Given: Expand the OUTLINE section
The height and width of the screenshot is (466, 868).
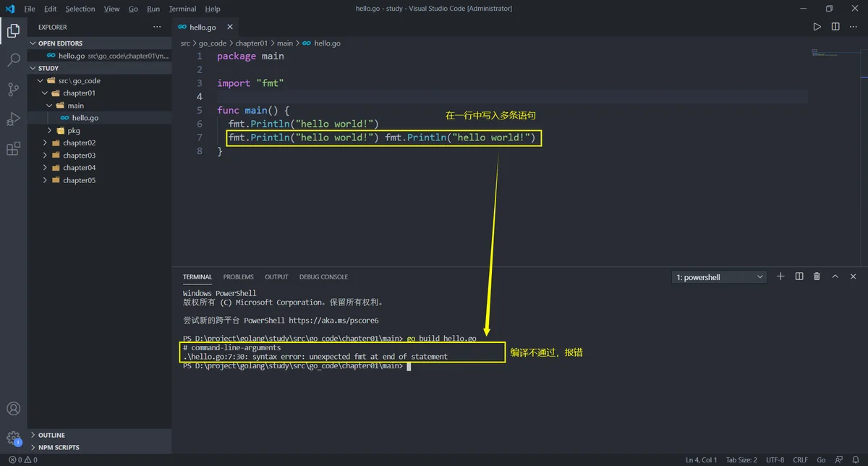Looking at the screenshot, I should coord(100,435).
